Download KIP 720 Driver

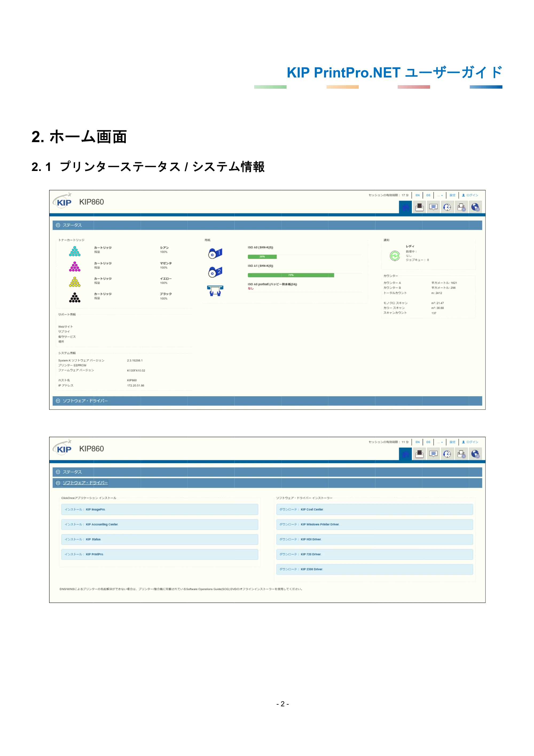pos(374,555)
